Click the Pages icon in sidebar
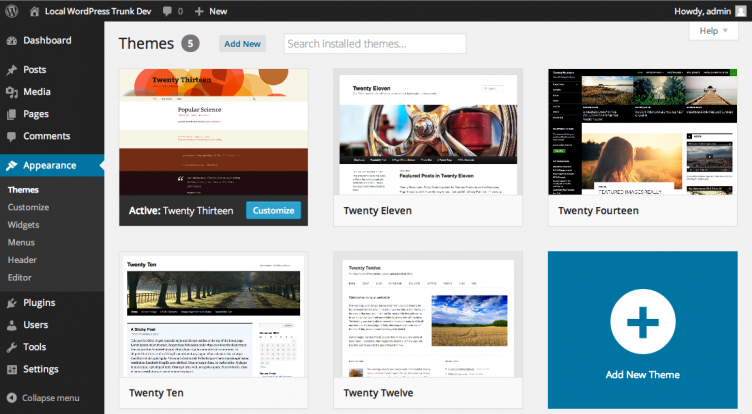This screenshot has width=752, height=414. tap(12, 114)
